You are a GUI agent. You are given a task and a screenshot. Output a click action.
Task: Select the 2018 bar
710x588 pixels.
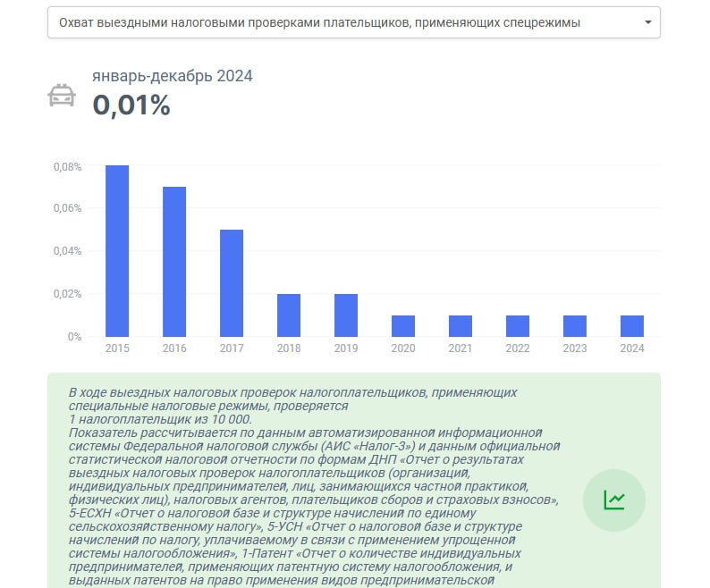click(x=289, y=315)
